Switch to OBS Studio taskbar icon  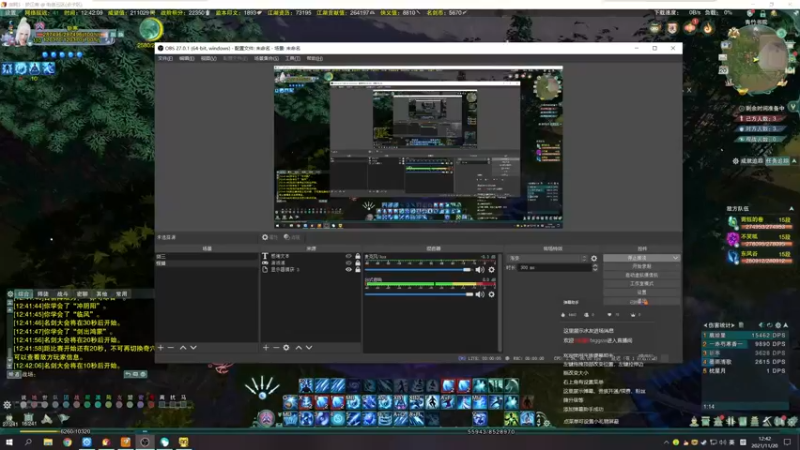pos(145,442)
